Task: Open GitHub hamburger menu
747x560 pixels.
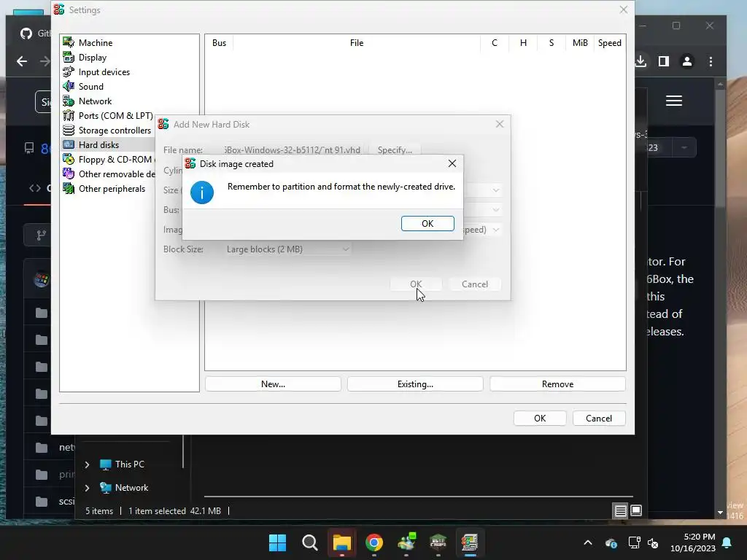Action: click(x=673, y=101)
